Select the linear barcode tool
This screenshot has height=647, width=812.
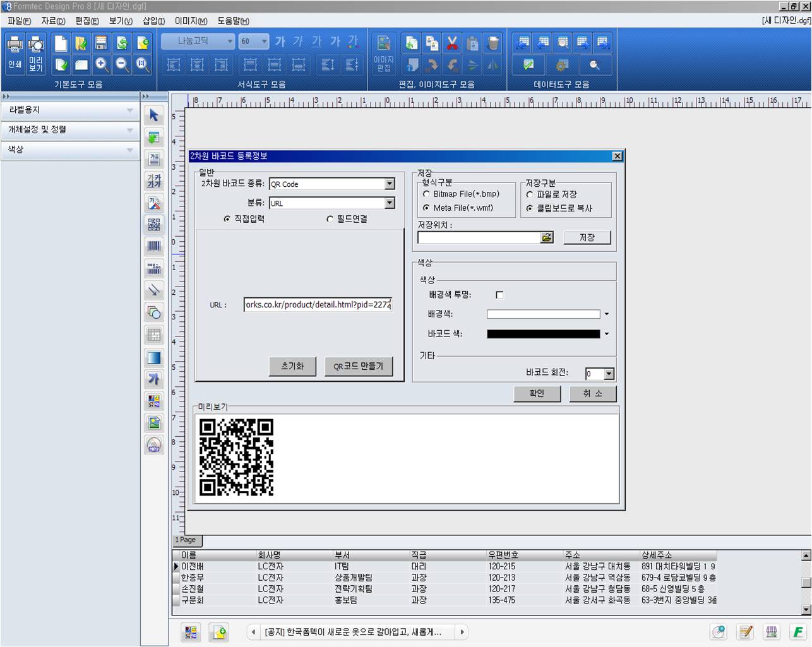(154, 246)
